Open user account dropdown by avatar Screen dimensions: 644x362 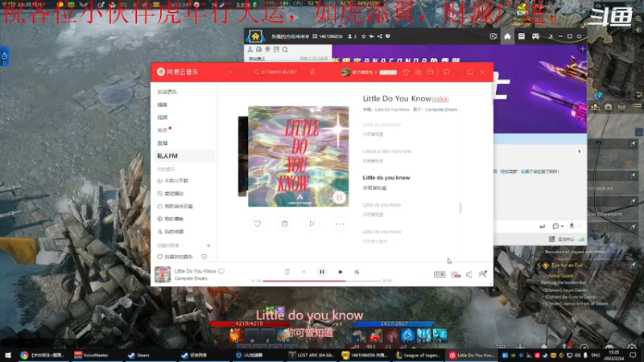359,72
